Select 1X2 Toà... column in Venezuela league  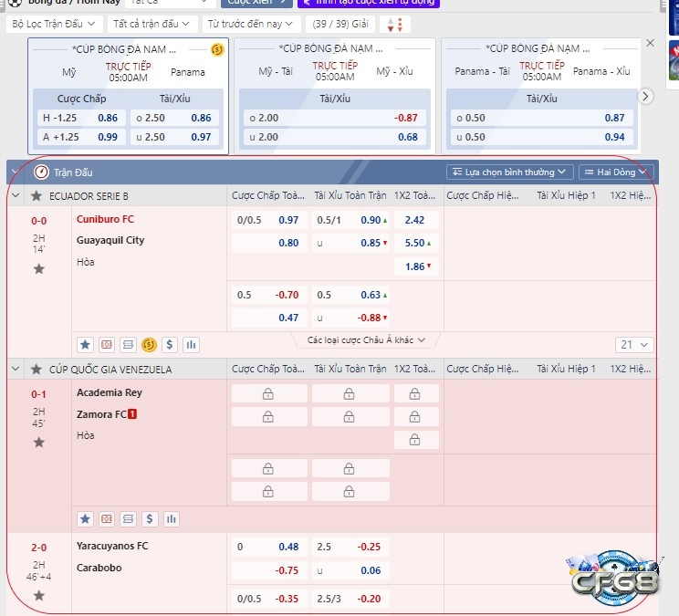pos(414,369)
